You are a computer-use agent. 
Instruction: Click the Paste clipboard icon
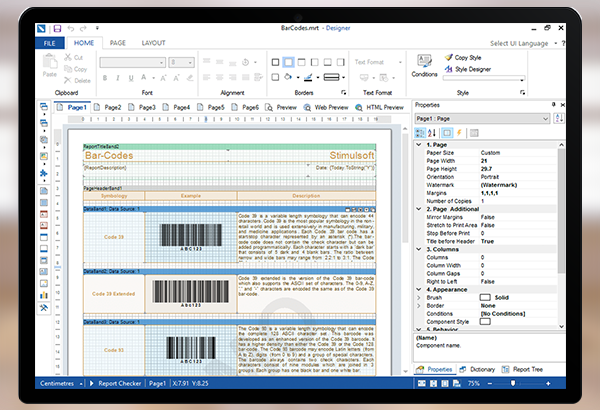(50, 62)
